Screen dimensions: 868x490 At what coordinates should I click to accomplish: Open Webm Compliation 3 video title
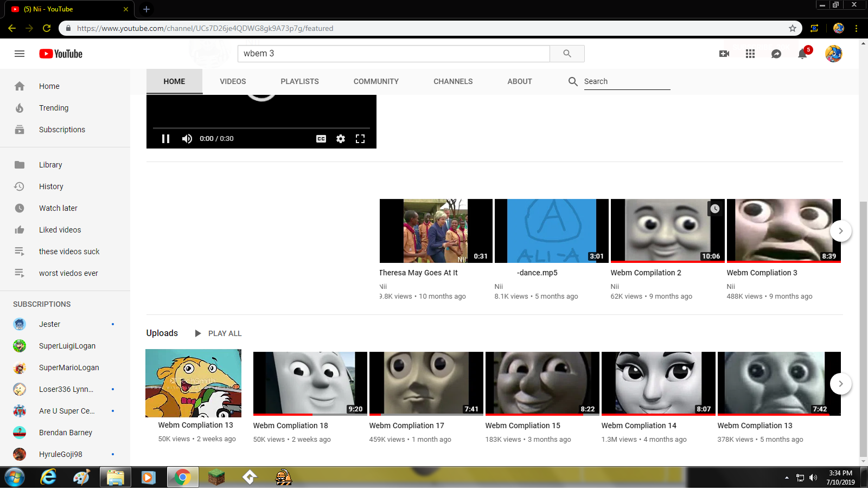coord(762,273)
